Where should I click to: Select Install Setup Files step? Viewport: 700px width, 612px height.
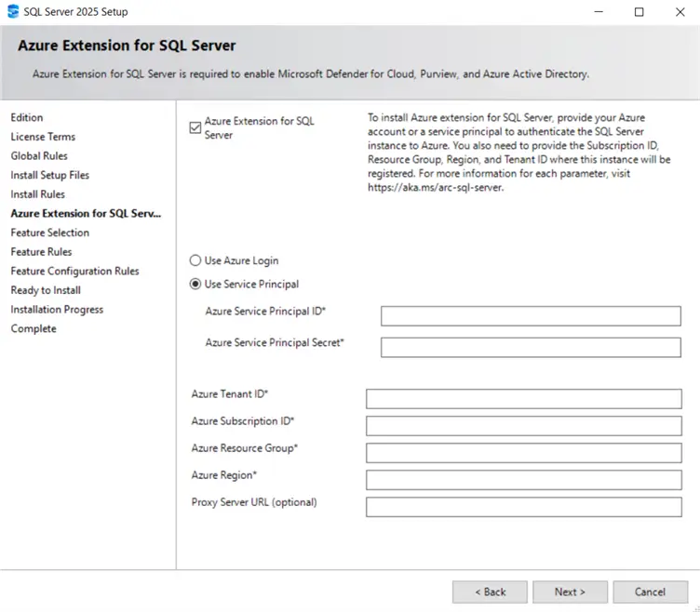(50, 175)
